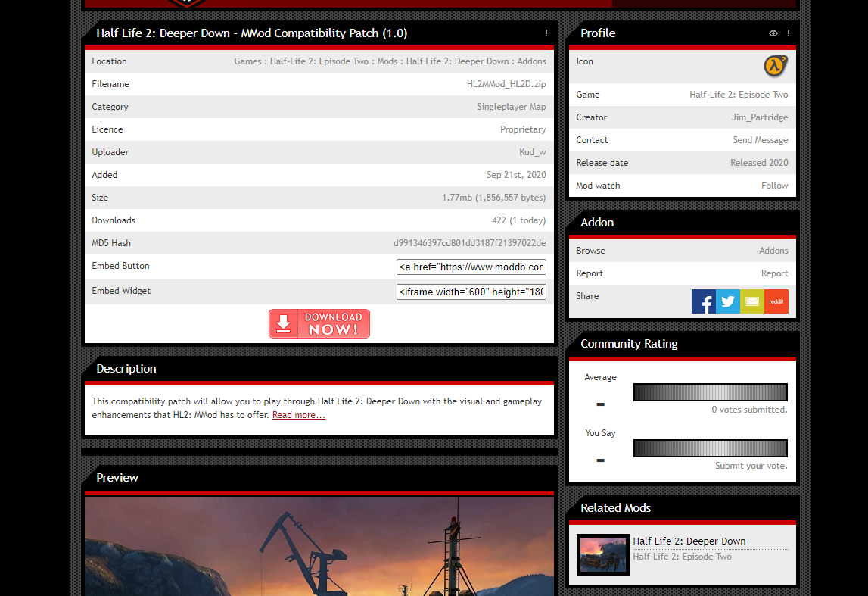Click the Singleplayer Map category link
868x596 pixels.
click(512, 107)
